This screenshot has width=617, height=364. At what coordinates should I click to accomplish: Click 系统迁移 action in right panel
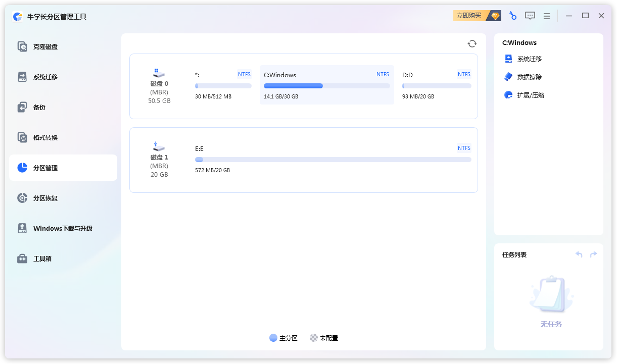click(529, 59)
